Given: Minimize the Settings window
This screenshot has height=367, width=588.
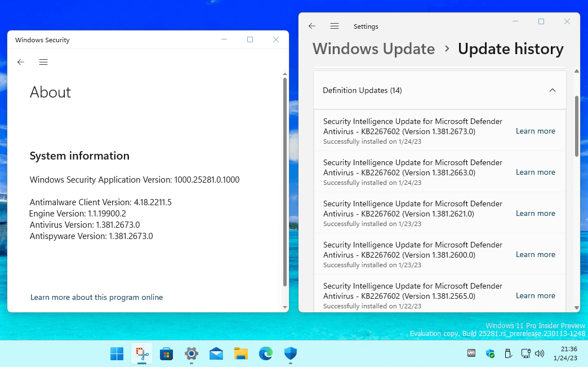Looking at the screenshot, I should click(515, 21).
